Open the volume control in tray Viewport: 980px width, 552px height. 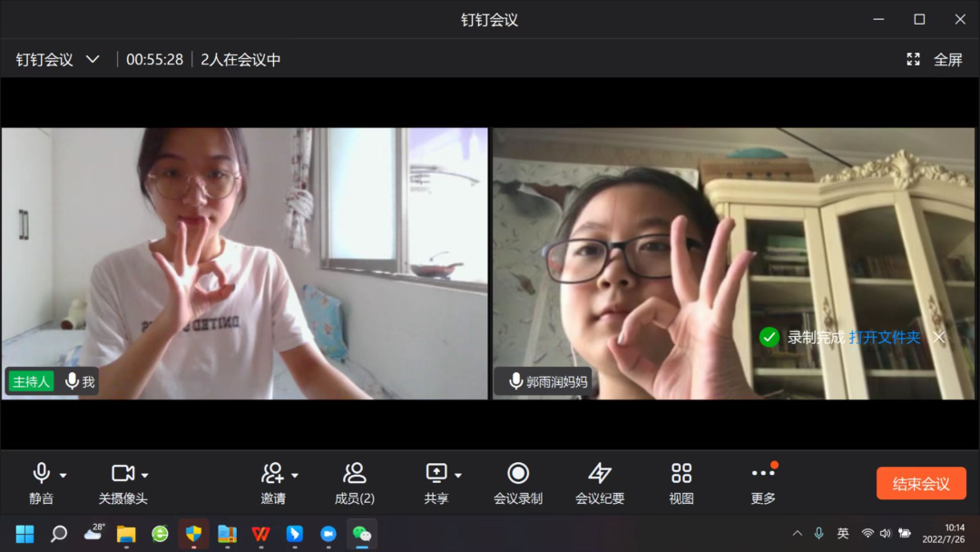[886, 533]
